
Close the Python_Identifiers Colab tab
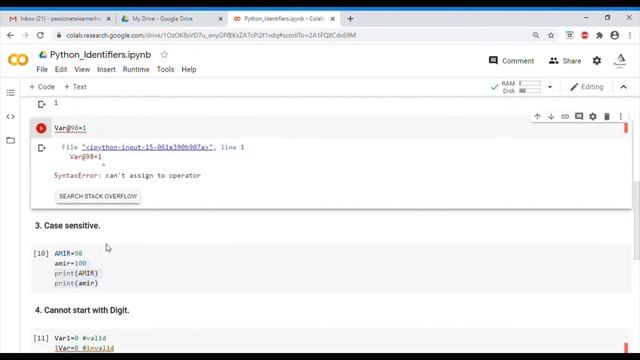(x=332, y=19)
